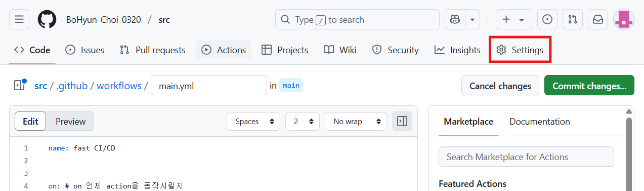Edit the main.yml filename field
The height and width of the screenshot is (191, 644).
pyautogui.click(x=209, y=86)
